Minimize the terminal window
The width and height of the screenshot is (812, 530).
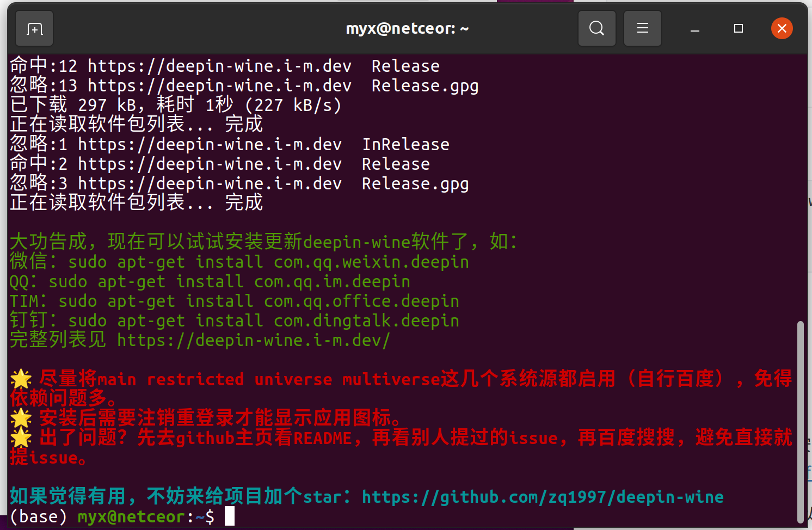click(x=694, y=28)
